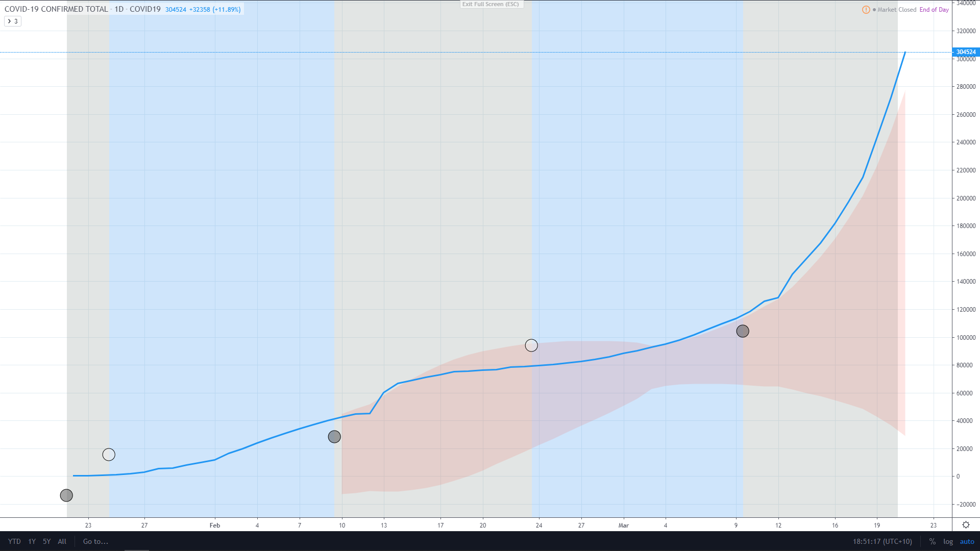Viewport: 980px width, 551px height.
Task: Toggle log scale mode
Action: coord(948,542)
